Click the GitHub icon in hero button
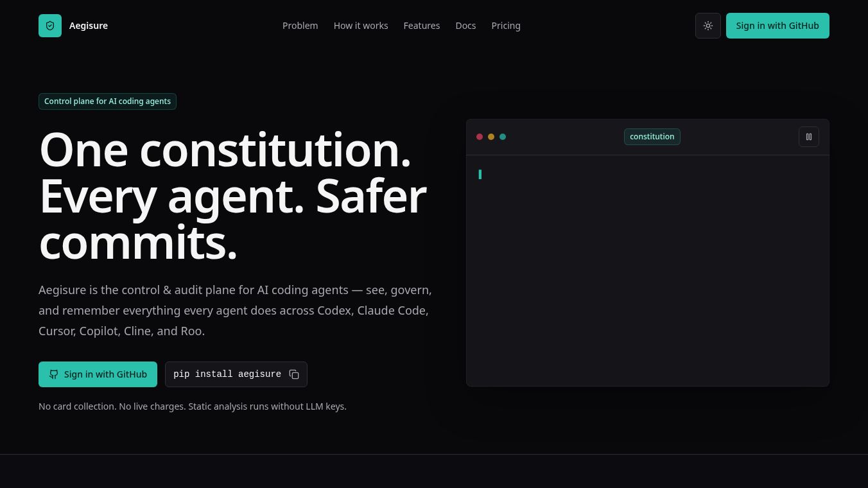 [x=54, y=374]
